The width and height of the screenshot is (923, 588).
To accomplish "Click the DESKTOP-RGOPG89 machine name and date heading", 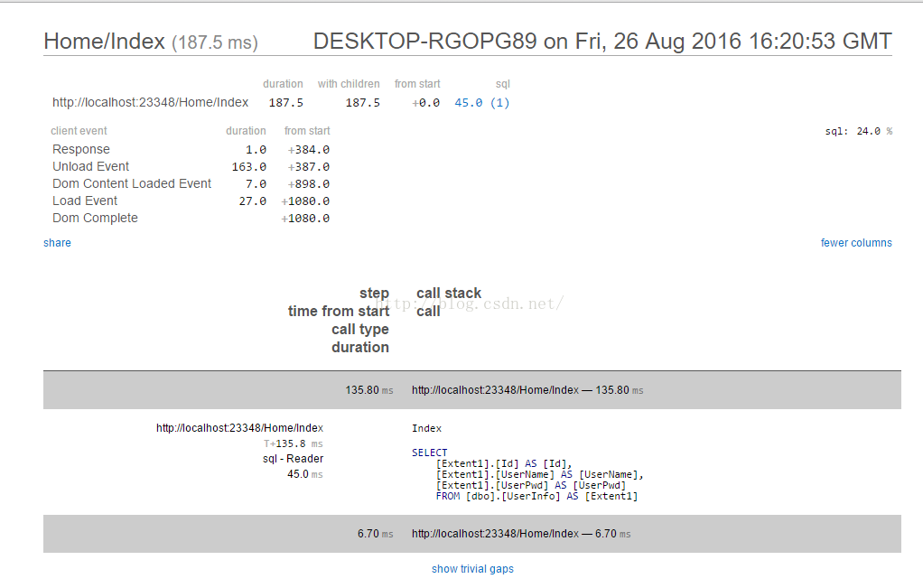I will click(602, 42).
